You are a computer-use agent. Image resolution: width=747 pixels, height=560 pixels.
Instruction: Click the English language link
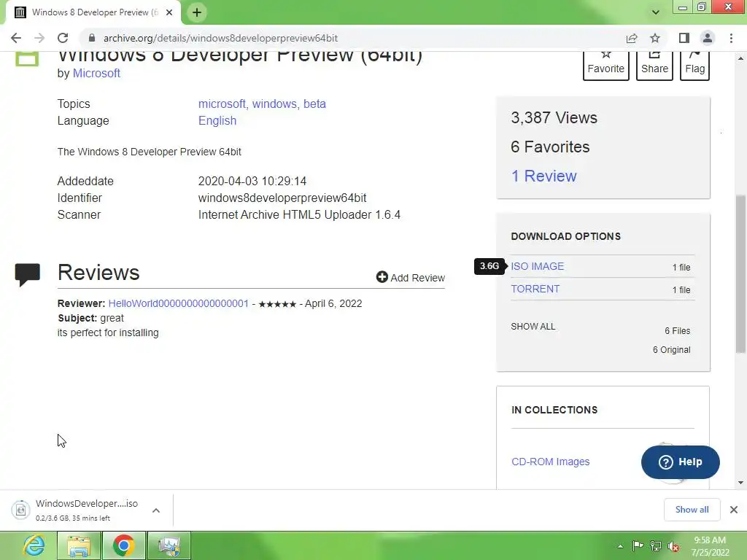217,120
